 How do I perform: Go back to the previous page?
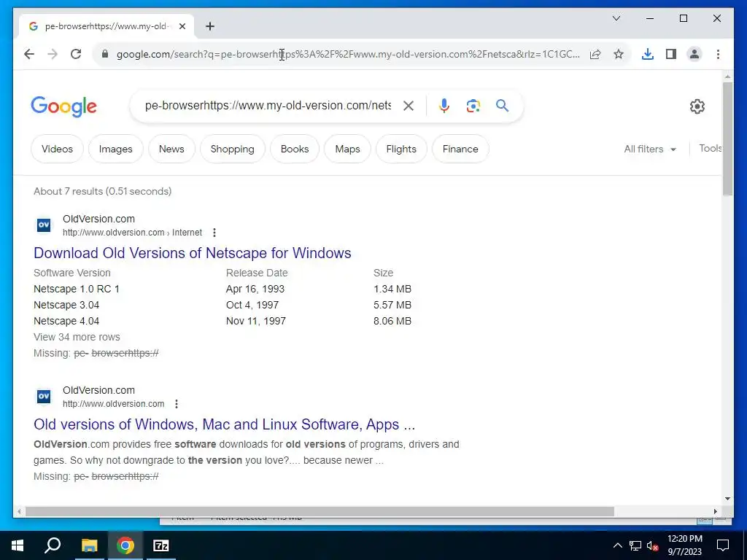coord(29,54)
